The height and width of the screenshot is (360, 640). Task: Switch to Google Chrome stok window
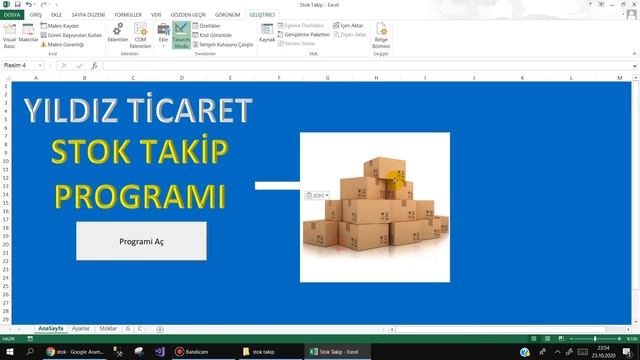pos(75,351)
